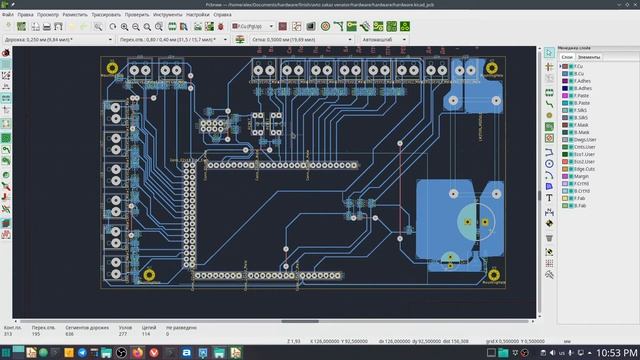The width and height of the screenshot is (640, 360).
Task: Open Telegram from the taskbar
Action: click(82, 352)
